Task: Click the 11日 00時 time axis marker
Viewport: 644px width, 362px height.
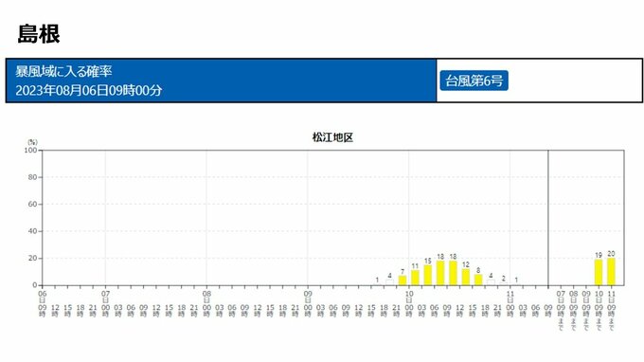Action: [x=510, y=304]
